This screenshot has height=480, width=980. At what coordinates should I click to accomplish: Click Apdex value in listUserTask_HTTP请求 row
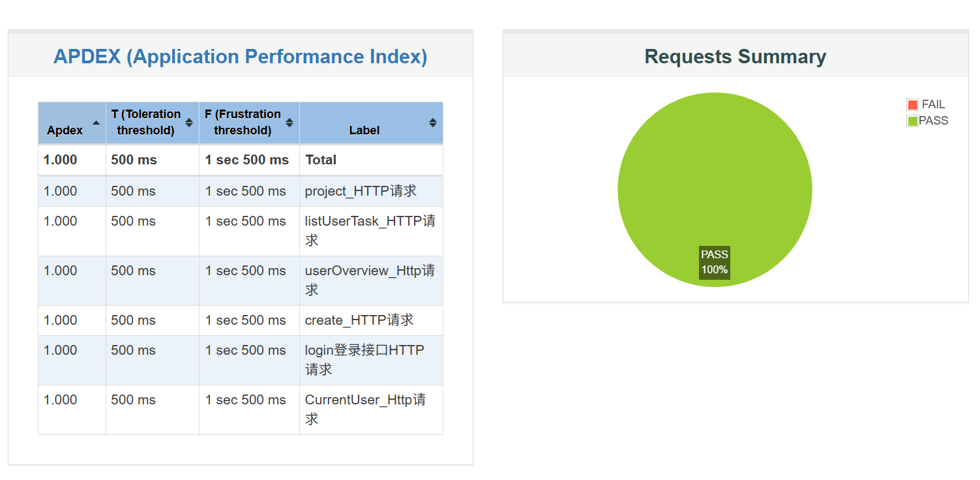click(60, 221)
